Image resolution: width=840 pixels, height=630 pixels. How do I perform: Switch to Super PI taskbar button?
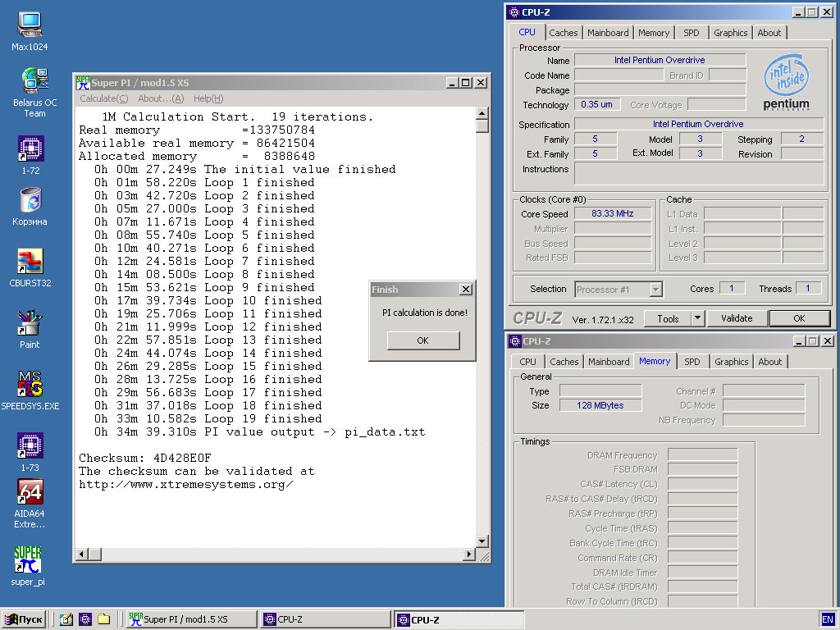click(x=191, y=619)
